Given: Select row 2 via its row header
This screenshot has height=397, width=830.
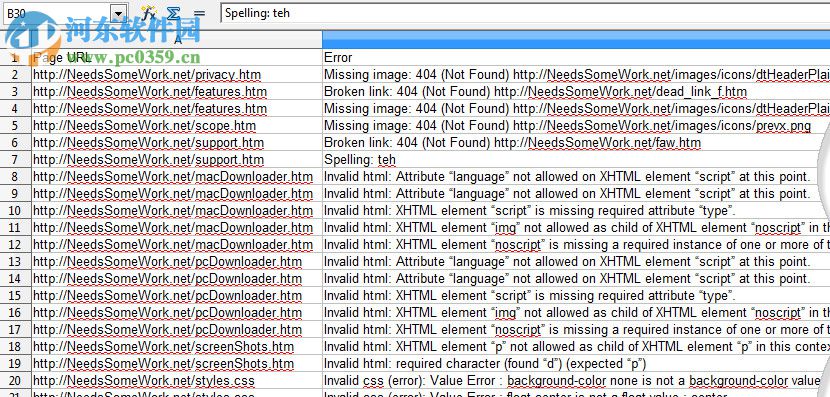Looking at the screenshot, I should point(15,75).
